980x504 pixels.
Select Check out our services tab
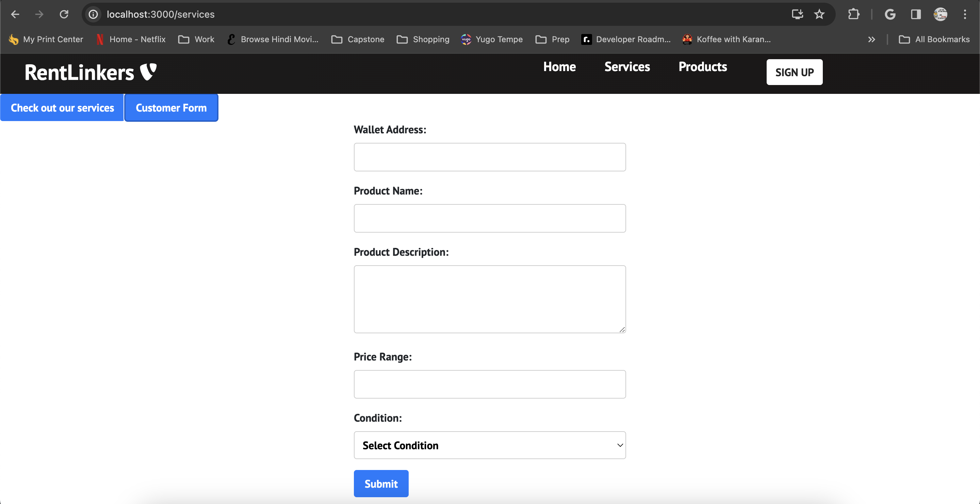pos(62,108)
